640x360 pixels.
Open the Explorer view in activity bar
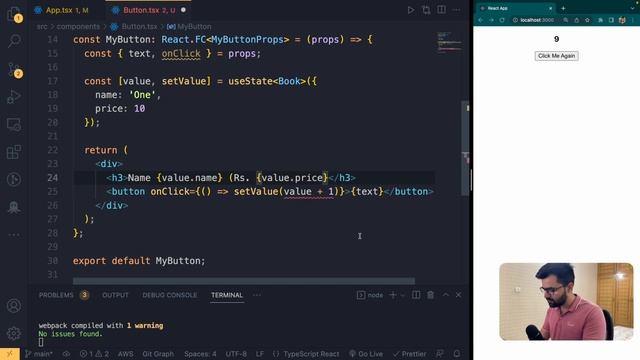tap(14, 13)
